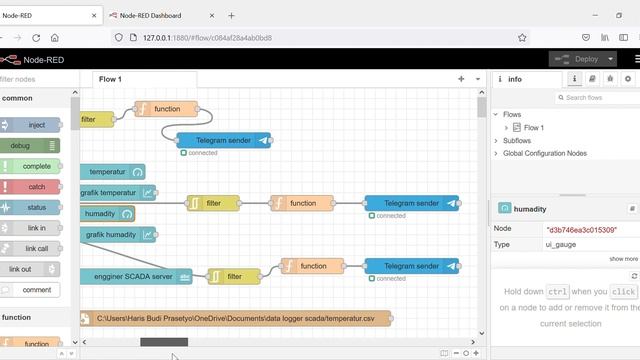Refresh the tips with the cycle icon
The width and height of the screenshot is (640, 360).
pyautogui.click(x=634, y=276)
